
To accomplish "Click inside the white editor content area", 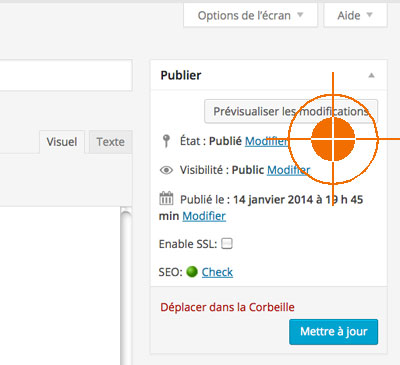I will [60, 285].
